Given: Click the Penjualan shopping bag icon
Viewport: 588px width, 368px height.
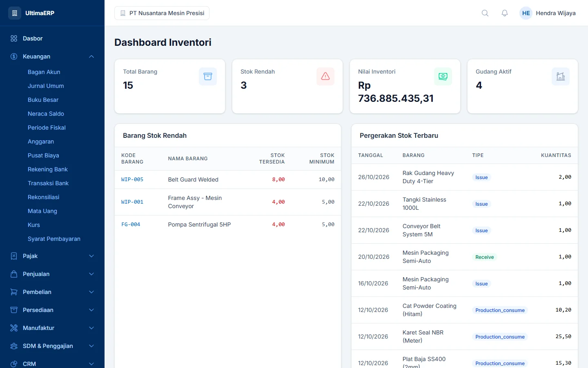Looking at the screenshot, I should pyautogui.click(x=14, y=274).
